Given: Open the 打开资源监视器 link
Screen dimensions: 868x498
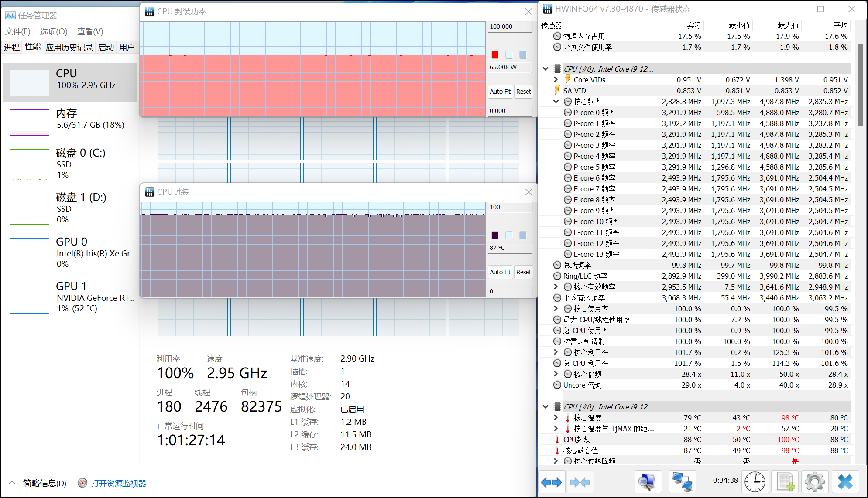Looking at the screenshot, I should pos(118,483).
